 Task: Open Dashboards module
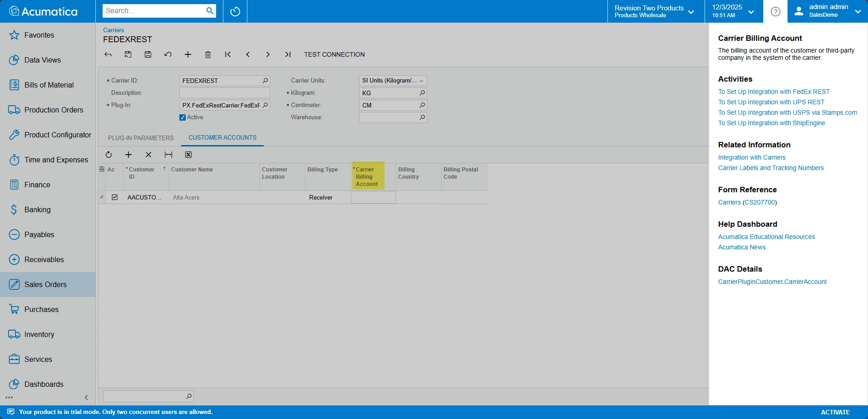pyautogui.click(x=48, y=384)
